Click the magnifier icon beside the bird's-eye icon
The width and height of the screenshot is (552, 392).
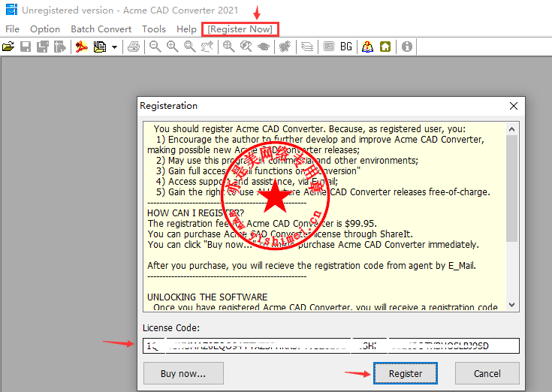(x=246, y=47)
